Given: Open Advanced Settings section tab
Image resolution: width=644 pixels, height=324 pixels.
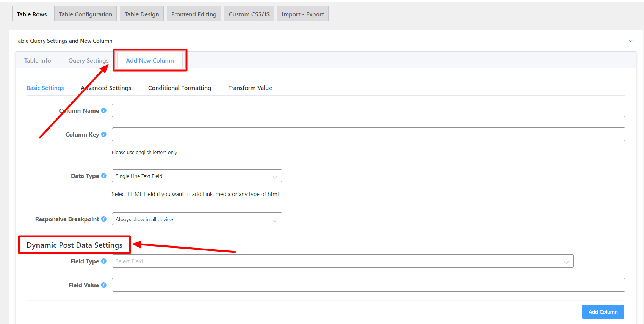Looking at the screenshot, I should (106, 88).
